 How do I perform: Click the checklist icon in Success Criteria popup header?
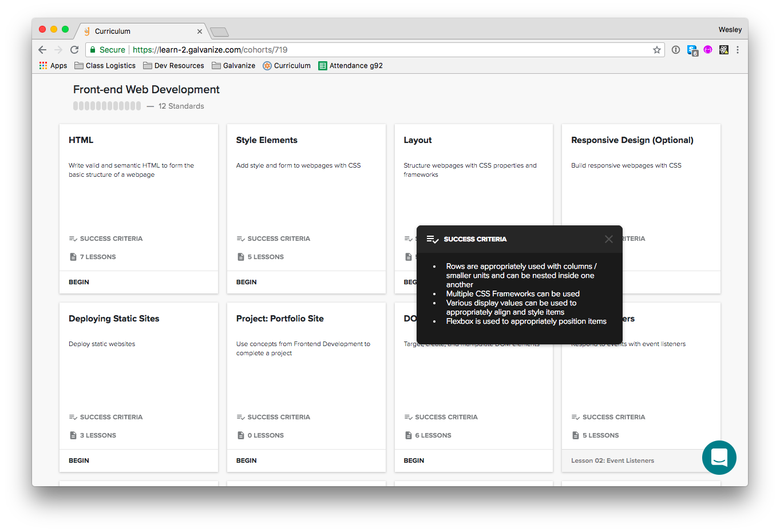pyautogui.click(x=433, y=239)
